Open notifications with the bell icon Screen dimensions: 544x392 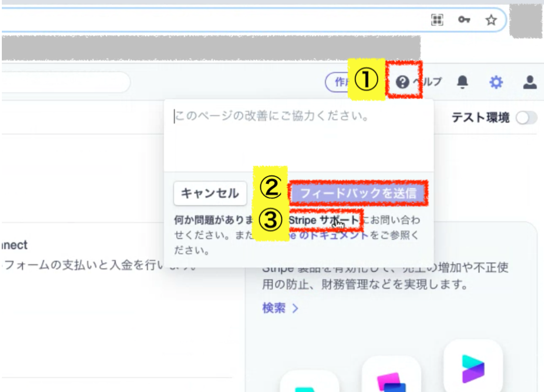pyautogui.click(x=463, y=82)
